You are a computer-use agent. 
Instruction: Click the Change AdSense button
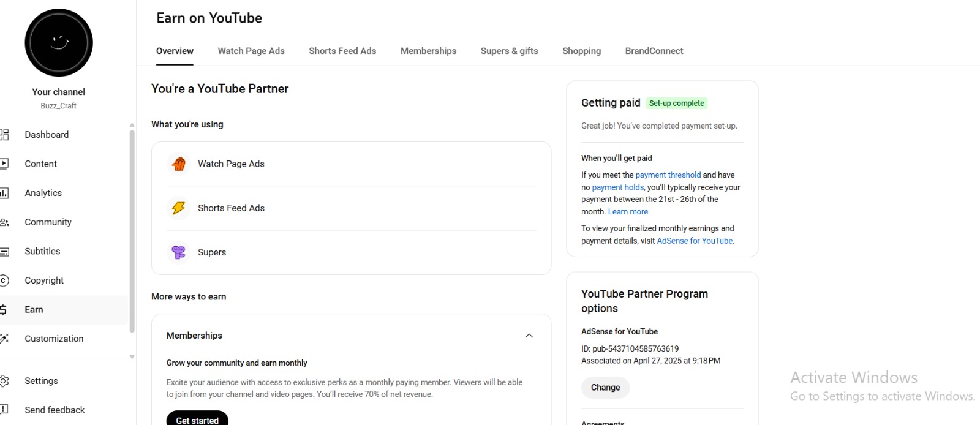605,388
